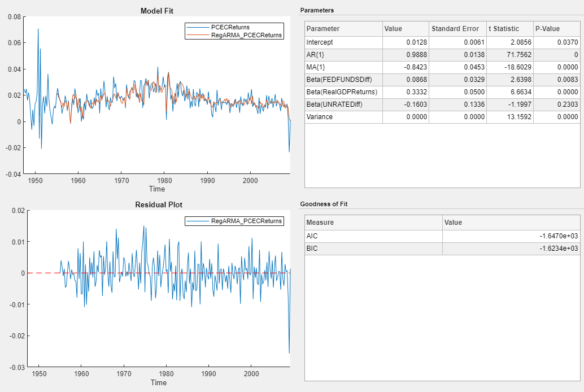Click the Goodness of Fit section heading

324,204
